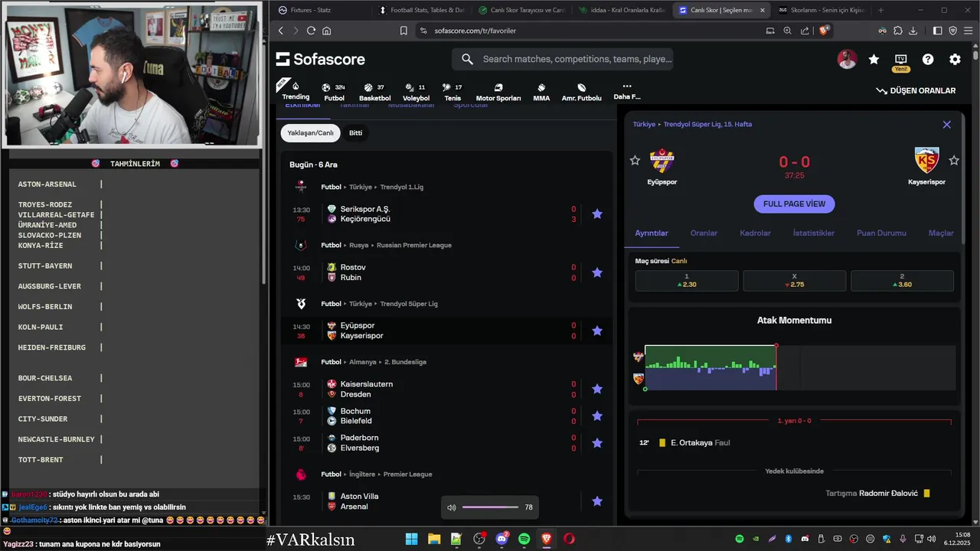Viewport: 980px width, 551px height.
Task: Select the Yaklaşan/Canlı filter
Action: [310, 133]
